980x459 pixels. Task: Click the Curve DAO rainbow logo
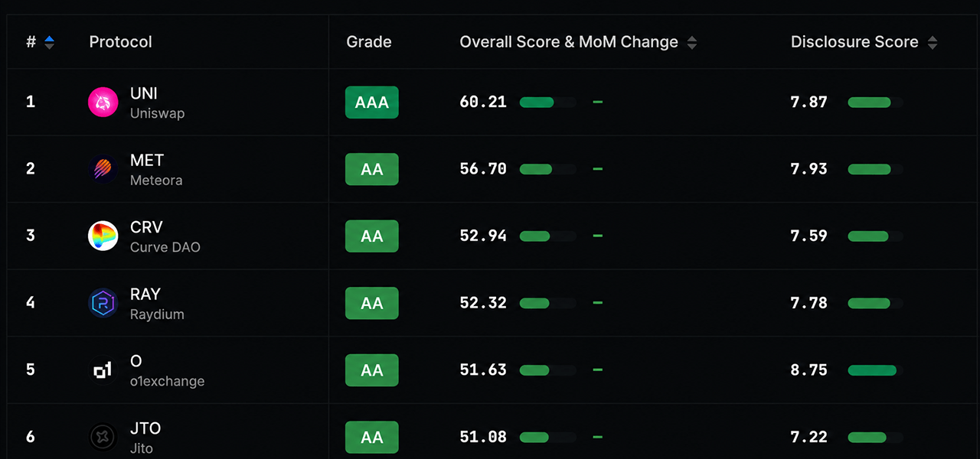click(x=103, y=236)
